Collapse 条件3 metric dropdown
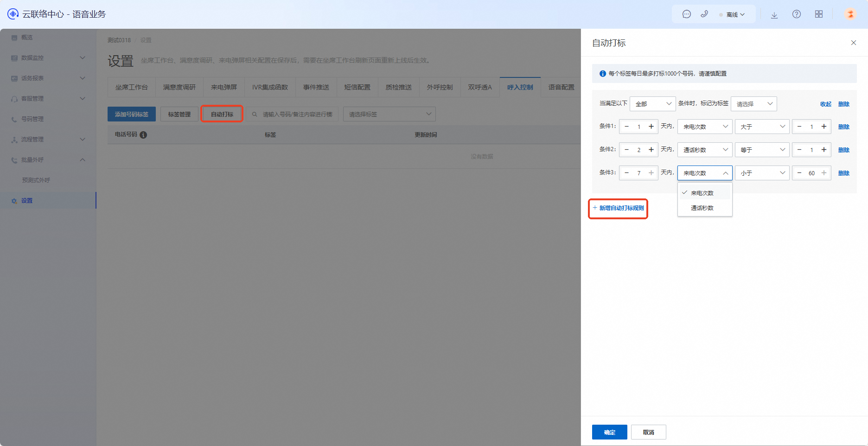This screenshot has height=446, width=868. coord(705,173)
